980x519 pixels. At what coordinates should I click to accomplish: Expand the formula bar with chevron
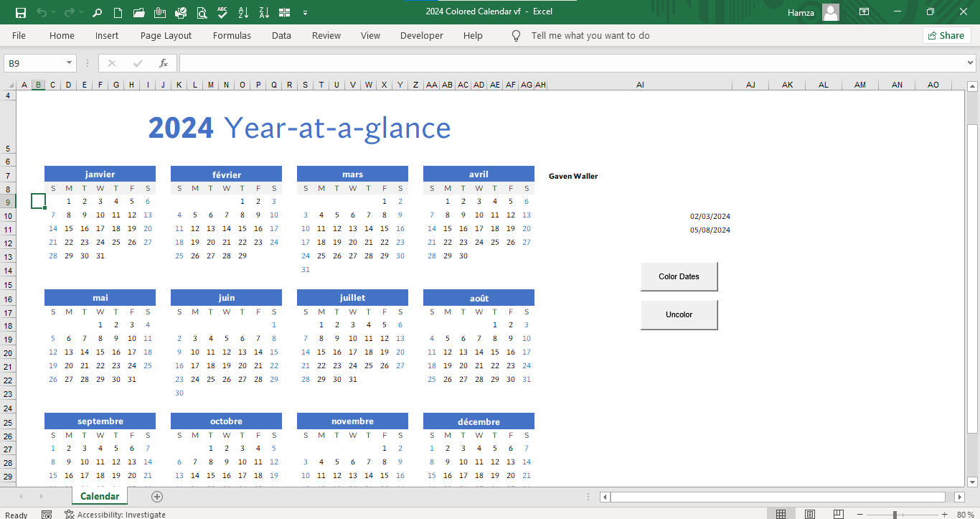pos(971,63)
